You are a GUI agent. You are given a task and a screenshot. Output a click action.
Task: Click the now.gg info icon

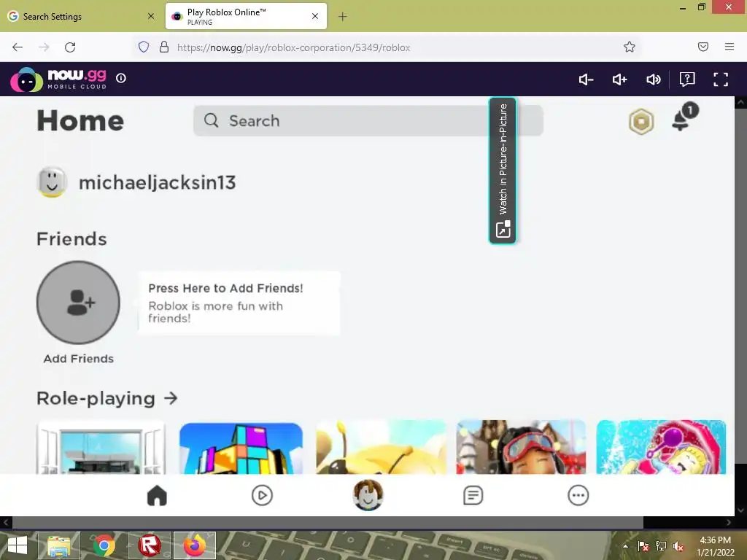(121, 78)
